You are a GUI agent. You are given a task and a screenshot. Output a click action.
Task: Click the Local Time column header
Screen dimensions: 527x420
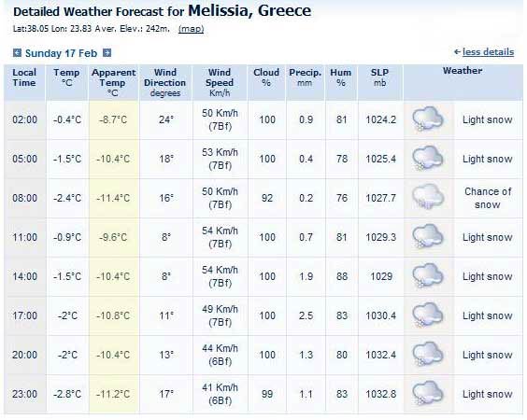click(x=24, y=77)
